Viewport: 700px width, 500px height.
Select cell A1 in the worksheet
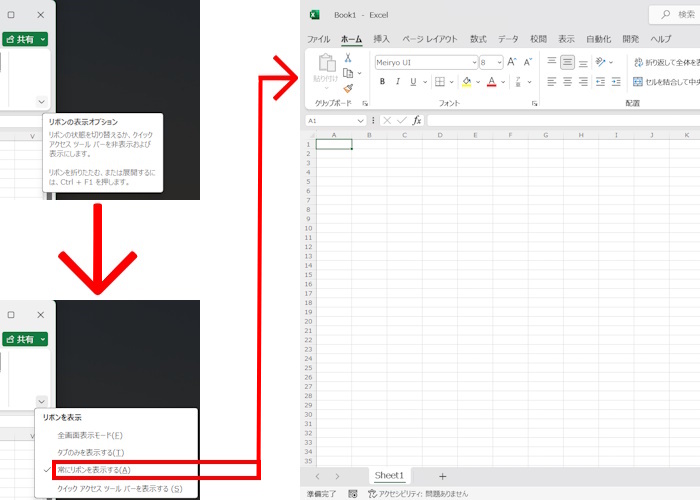[334, 144]
